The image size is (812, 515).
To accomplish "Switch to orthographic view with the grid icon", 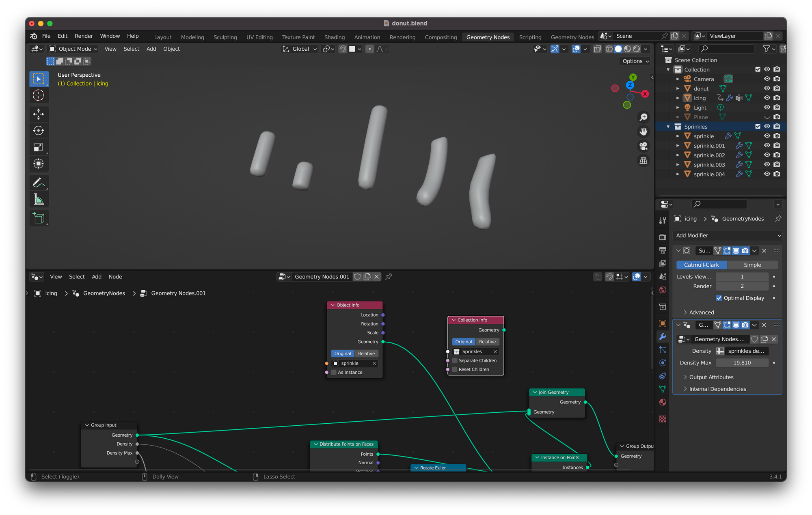I will pos(644,161).
